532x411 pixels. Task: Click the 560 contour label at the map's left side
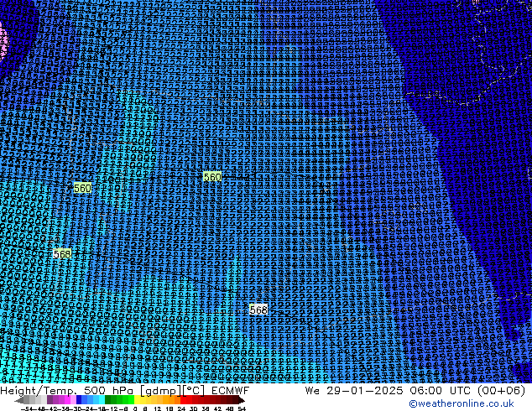pos(82,188)
